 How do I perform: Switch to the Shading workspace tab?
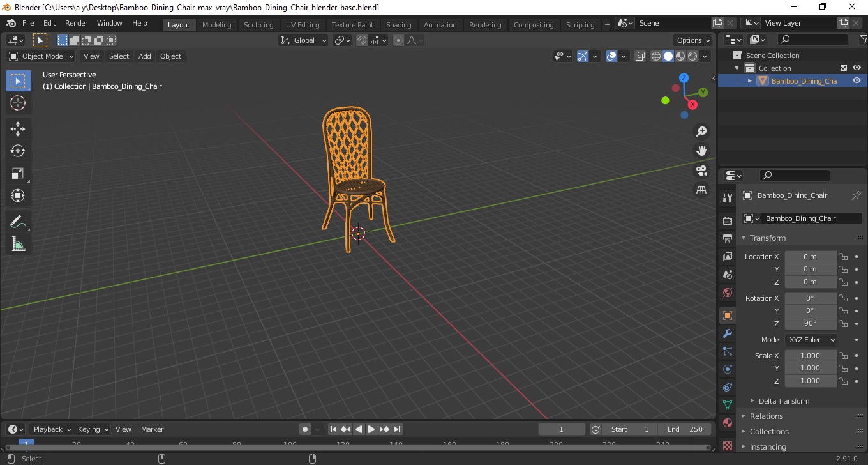(398, 25)
